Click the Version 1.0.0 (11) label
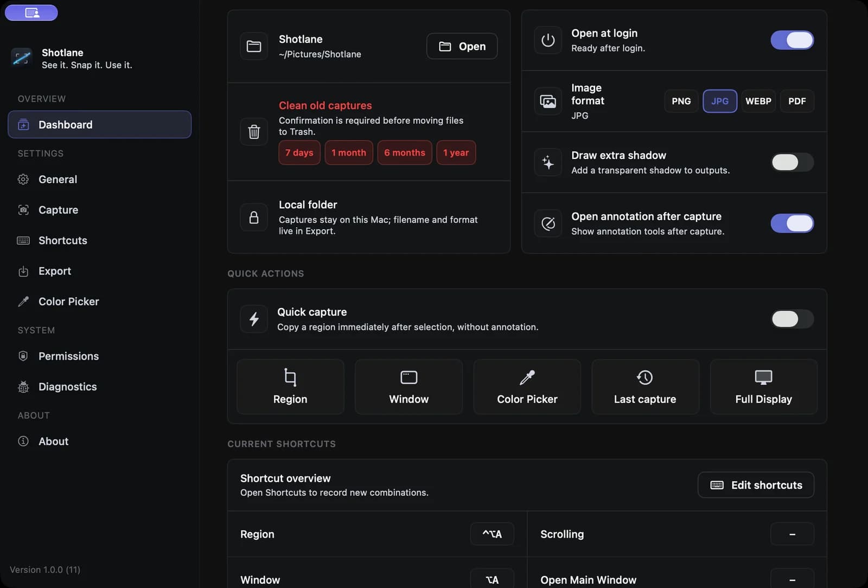This screenshot has height=588, width=868. [x=45, y=570]
